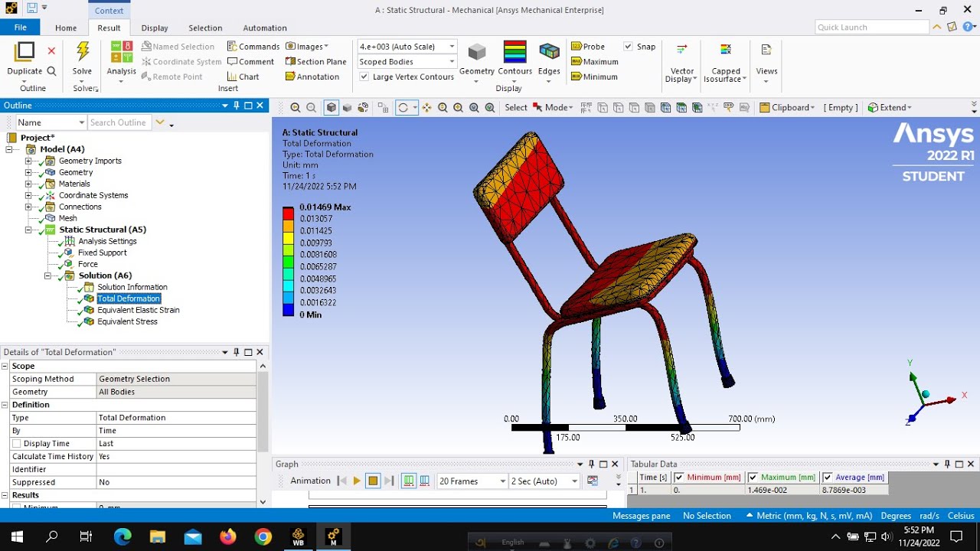
Task: Toggle the Snap checkbox
Action: pos(628,47)
